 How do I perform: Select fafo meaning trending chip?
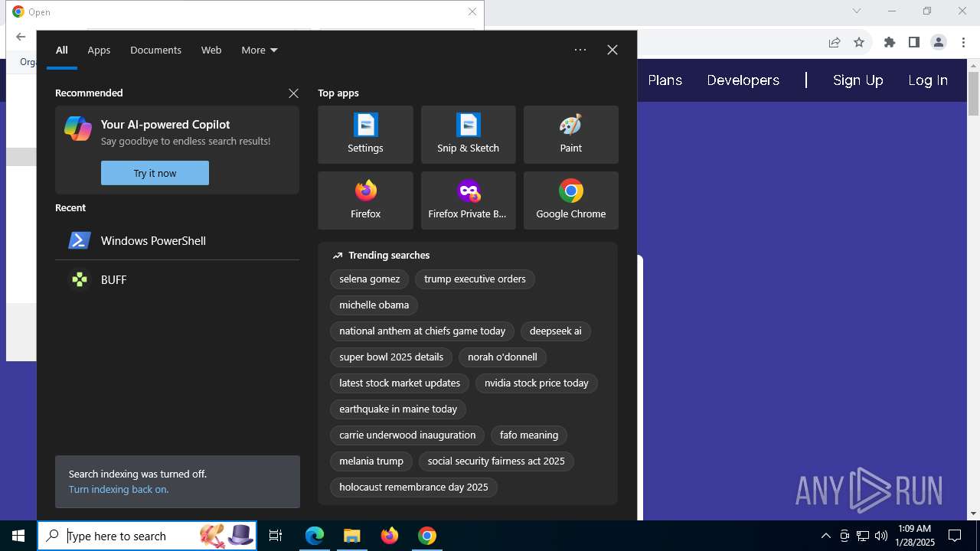point(529,435)
